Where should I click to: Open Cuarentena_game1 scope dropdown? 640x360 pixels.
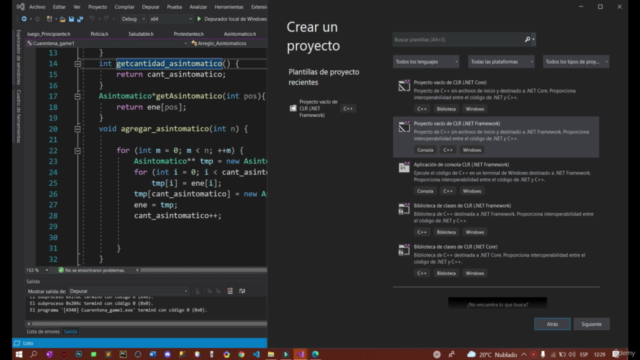[107, 43]
